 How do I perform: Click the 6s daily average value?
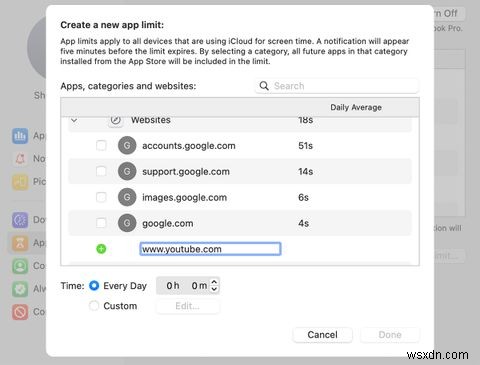click(303, 197)
